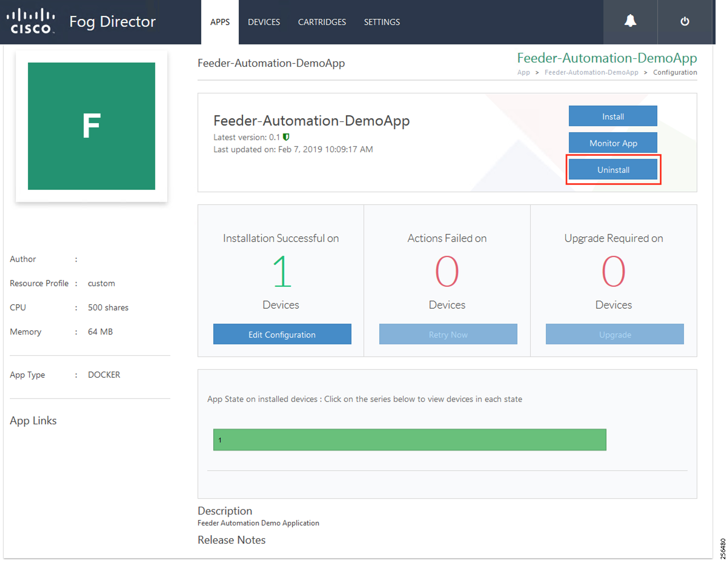Click the DOCKER app type value
The height and width of the screenshot is (562, 728).
pyautogui.click(x=104, y=375)
